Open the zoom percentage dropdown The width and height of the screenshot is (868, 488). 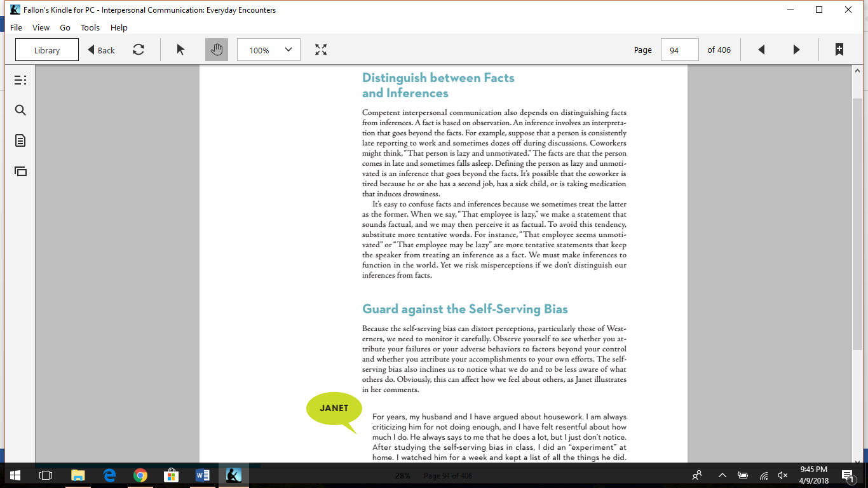(268, 49)
